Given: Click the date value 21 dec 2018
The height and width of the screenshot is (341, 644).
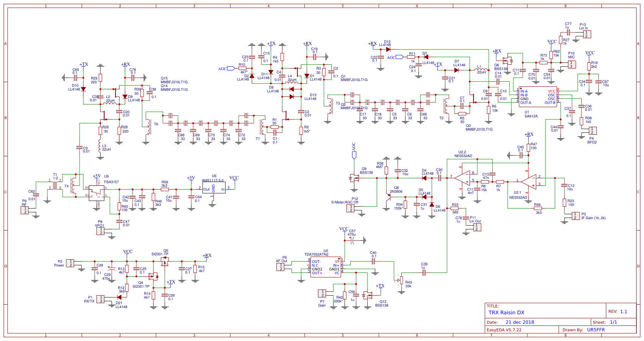Looking at the screenshot, I should pos(519,322).
